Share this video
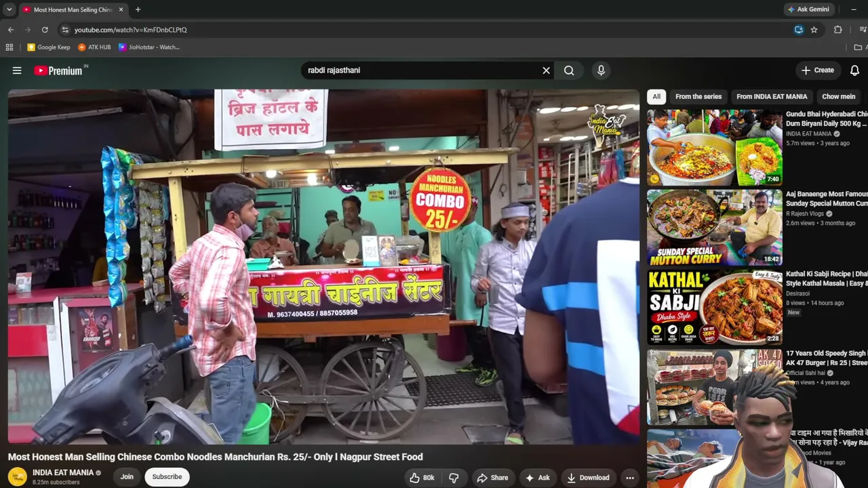The height and width of the screenshot is (488, 868). coord(492,478)
